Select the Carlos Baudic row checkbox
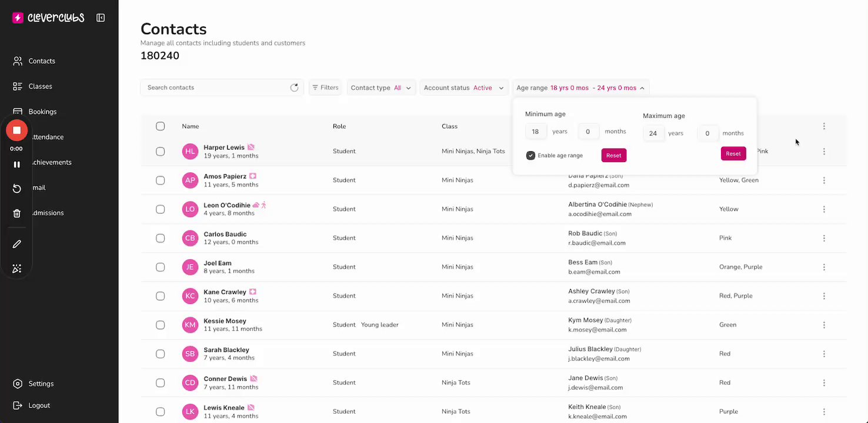Viewport: 868px width, 423px height. pyautogui.click(x=161, y=238)
